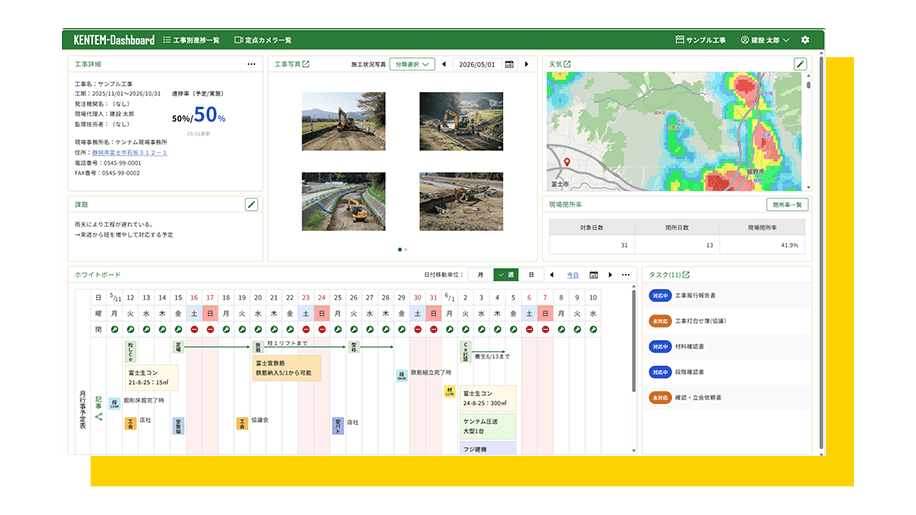The height and width of the screenshot is (515, 916).
Task: Open the bottom-right excavated pit photo
Action: [x=461, y=201]
